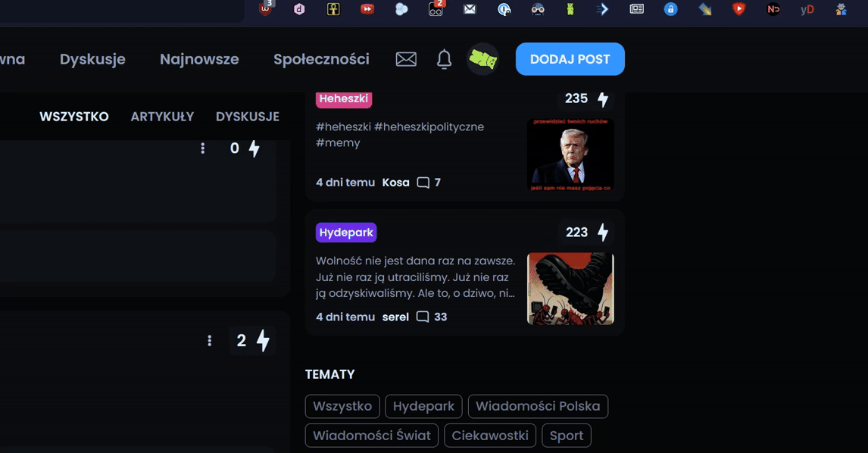This screenshot has height=453, width=868.
Task: Open the three-dot menu next to 0 score
Action: click(202, 148)
